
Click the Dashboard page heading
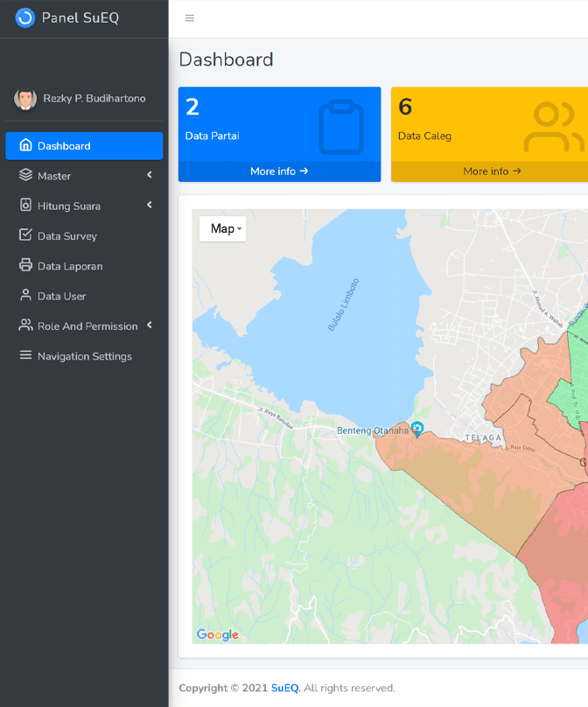pos(226,59)
